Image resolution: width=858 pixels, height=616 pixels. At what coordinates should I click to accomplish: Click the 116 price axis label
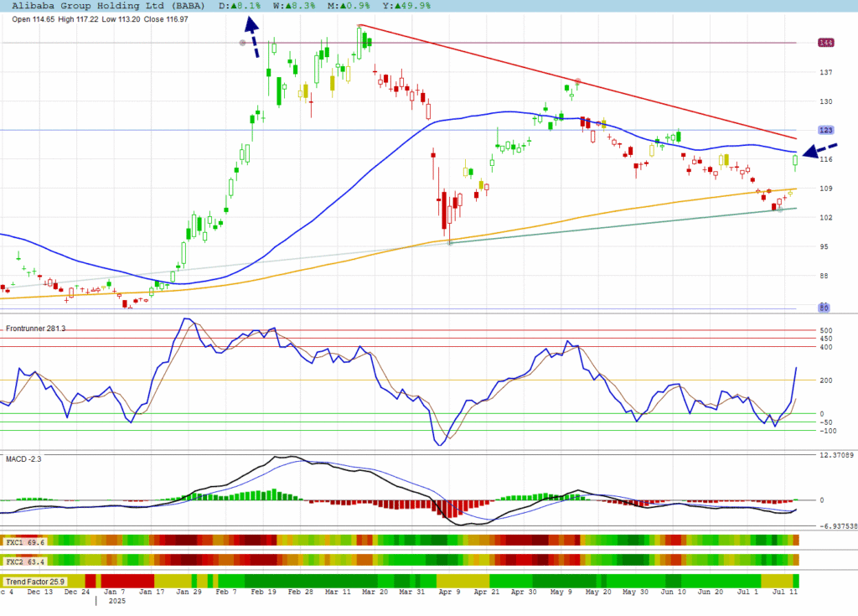click(825, 159)
